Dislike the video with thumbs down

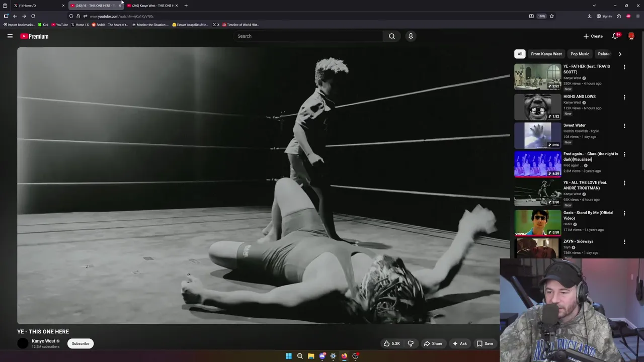[411, 343]
